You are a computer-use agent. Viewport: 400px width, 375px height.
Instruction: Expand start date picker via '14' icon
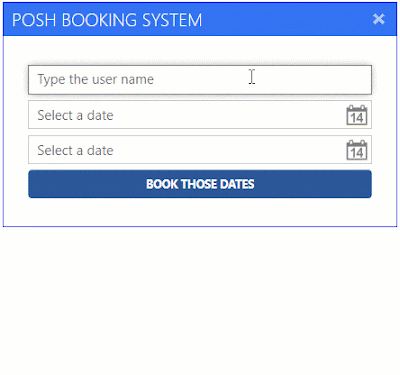coord(357,115)
